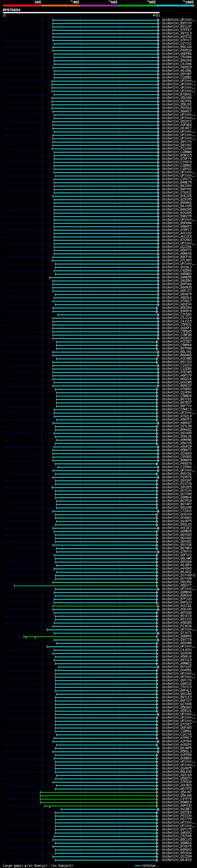The width and height of the screenshot is (197, 868).
Task: Open hit UniRef100_B9I197
Action: (177, 27)
